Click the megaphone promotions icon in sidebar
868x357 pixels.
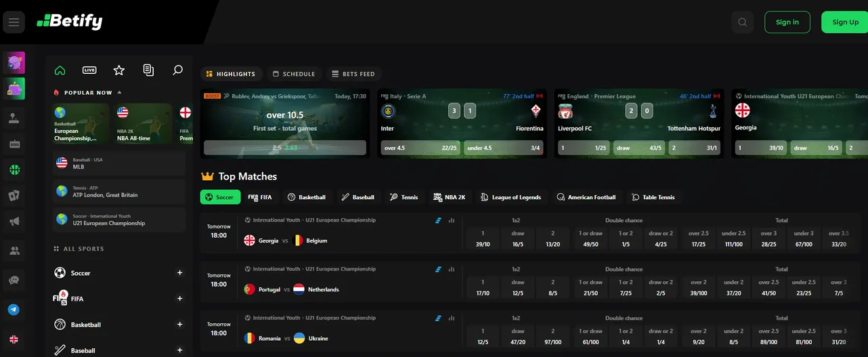tap(14, 222)
